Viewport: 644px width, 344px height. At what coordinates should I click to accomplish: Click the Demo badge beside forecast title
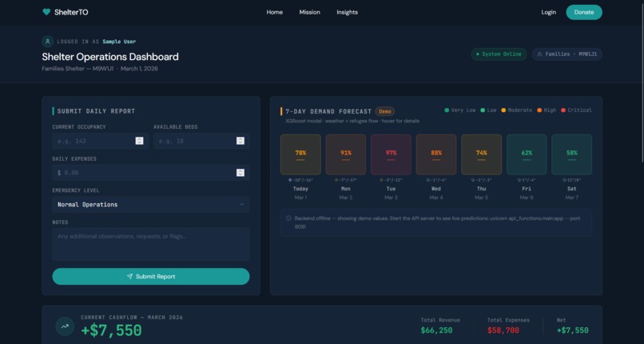click(385, 111)
